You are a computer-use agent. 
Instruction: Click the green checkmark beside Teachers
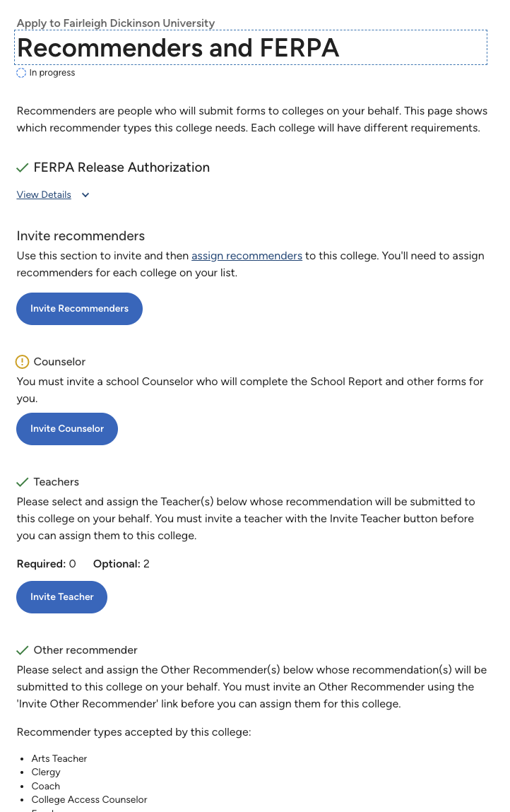click(x=23, y=482)
